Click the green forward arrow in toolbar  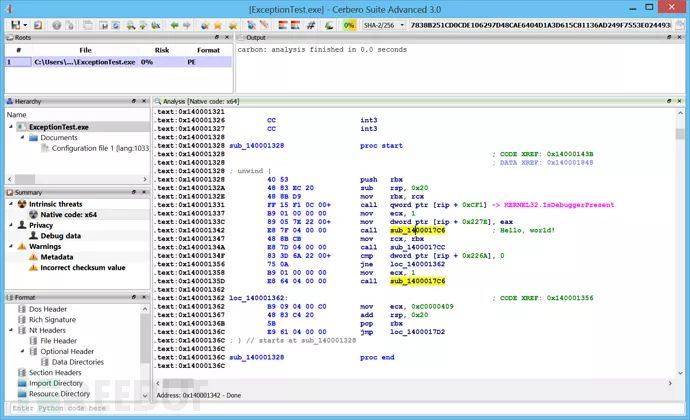pyautogui.click(x=189, y=24)
